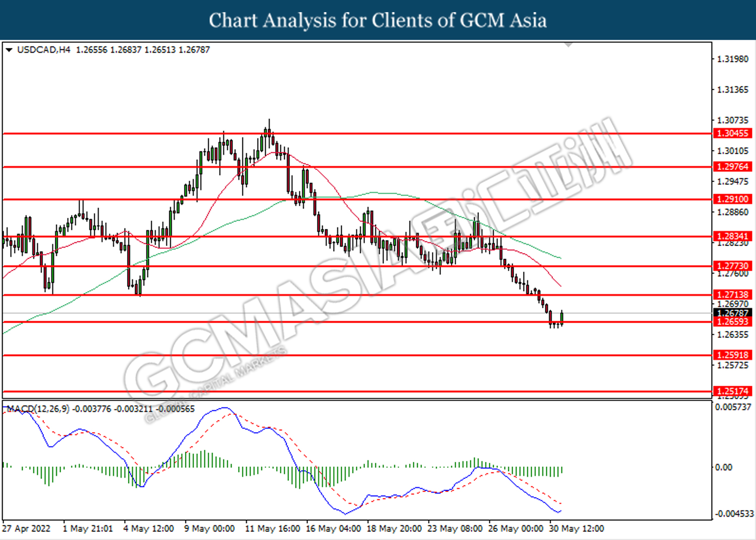Click the MACD(12,26,9) indicator label

tap(38, 409)
